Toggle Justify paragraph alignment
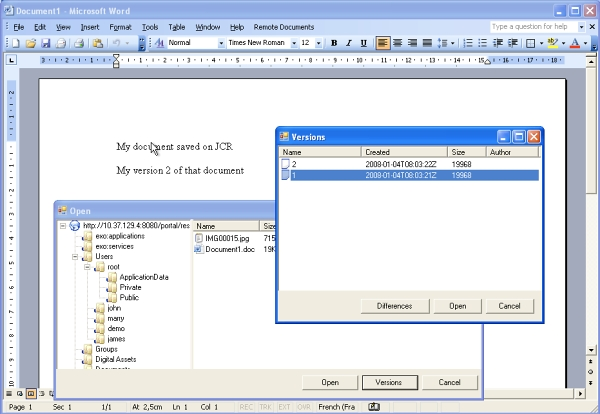The height and width of the screenshot is (414, 600). [x=427, y=43]
